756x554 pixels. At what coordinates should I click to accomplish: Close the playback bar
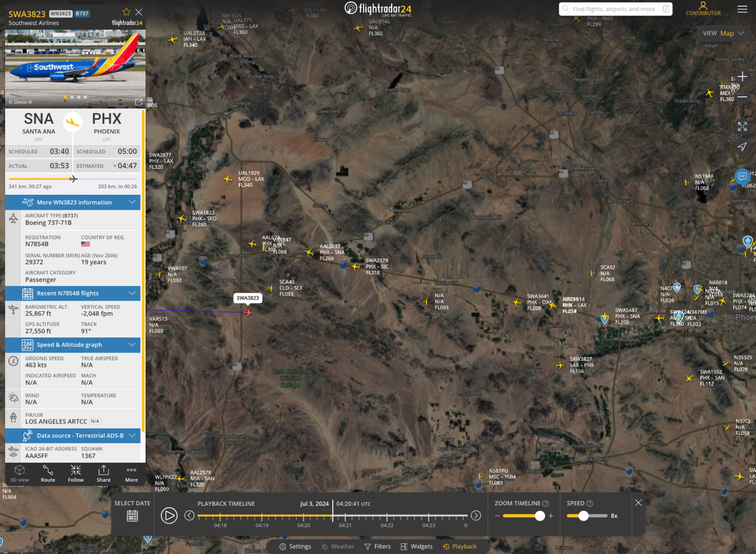638,502
